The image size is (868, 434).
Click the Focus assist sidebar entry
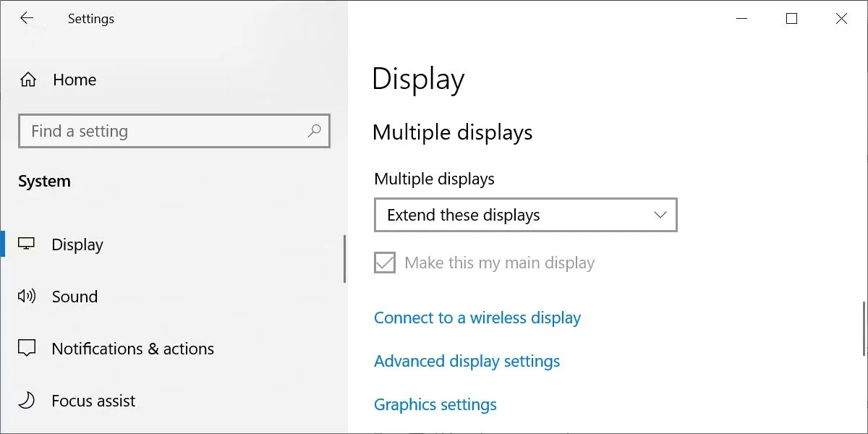point(93,400)
